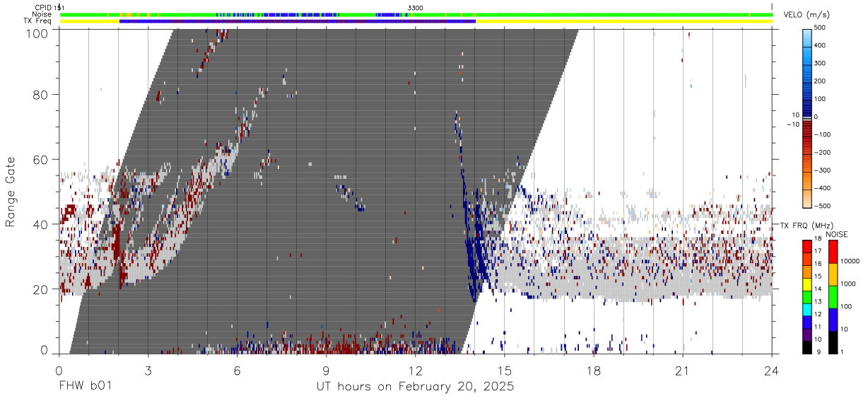Click UT hours axis tick 12

click(416, 371)
